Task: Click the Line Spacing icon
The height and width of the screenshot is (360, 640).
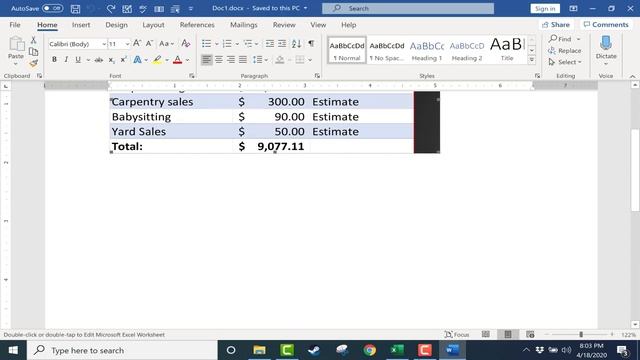Action: tap(257, 60)
